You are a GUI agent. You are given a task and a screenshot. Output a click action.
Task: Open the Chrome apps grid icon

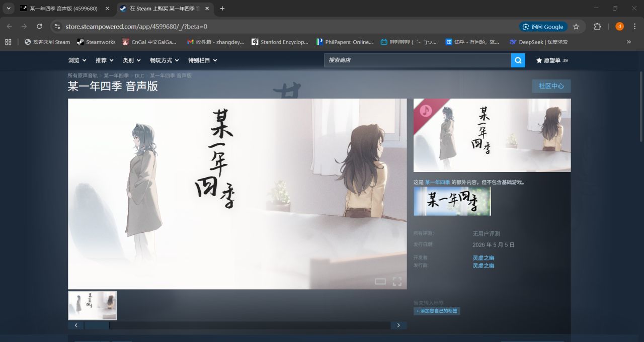click(x=8, y=42)
